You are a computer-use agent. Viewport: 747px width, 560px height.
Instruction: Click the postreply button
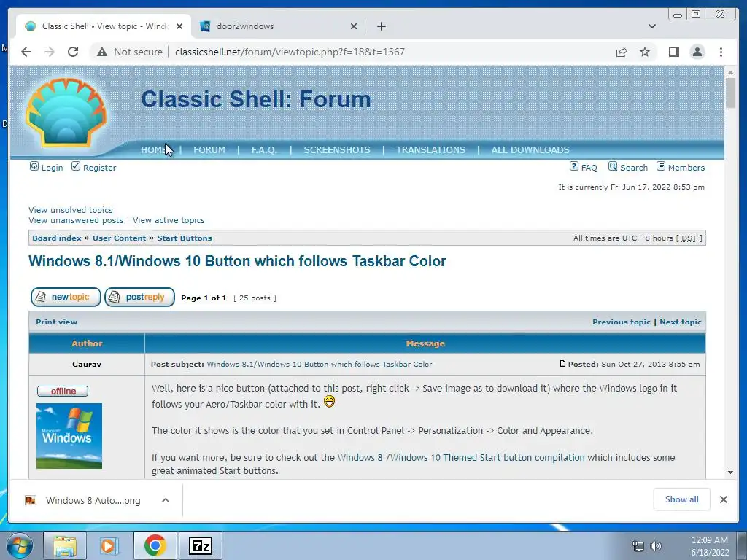click(139, 297)
